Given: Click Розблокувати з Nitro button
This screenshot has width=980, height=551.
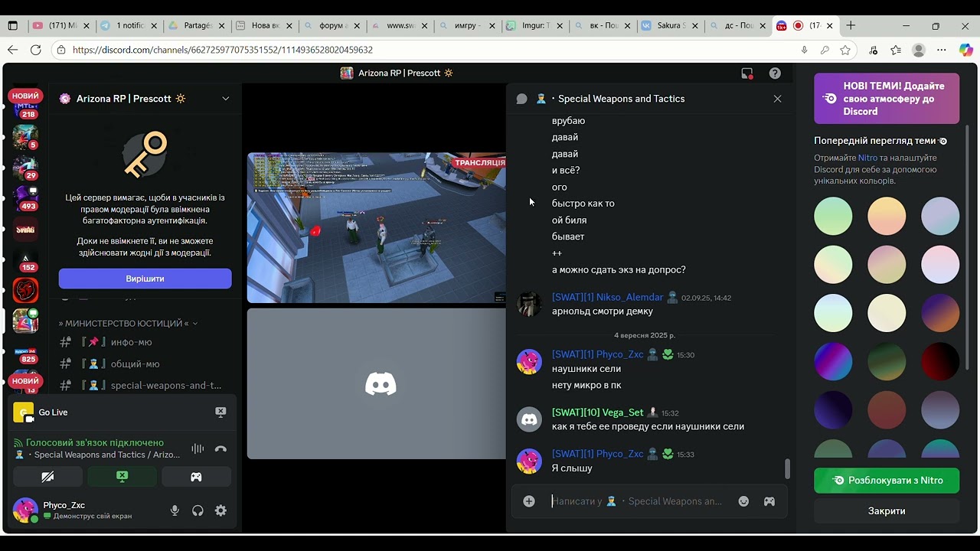Looking at the screenshot, I should [x=887, y=481].
